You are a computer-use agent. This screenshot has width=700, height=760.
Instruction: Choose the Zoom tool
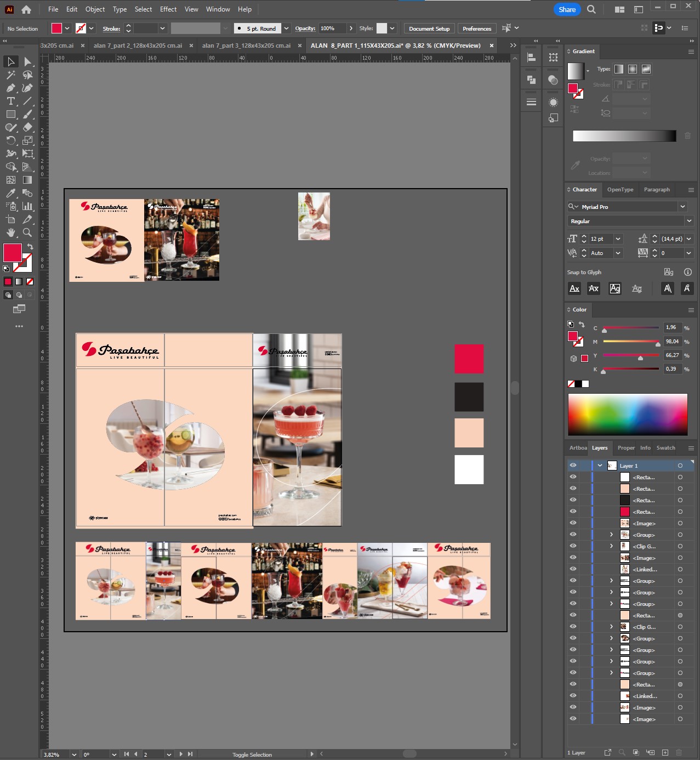click(x=27, y=233)
